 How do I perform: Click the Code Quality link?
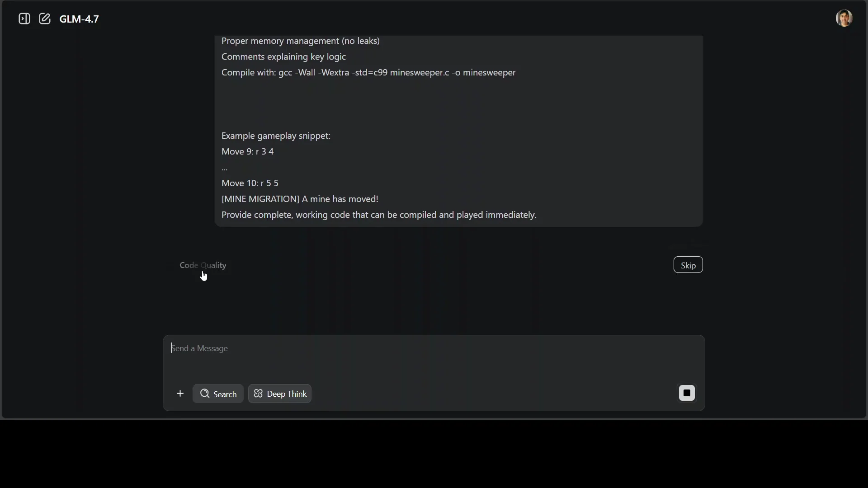coord(203,265)
